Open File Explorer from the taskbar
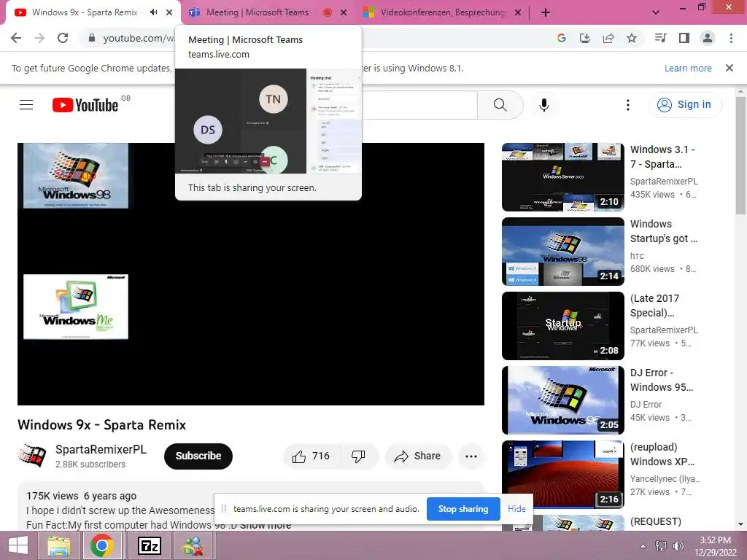747x560 pixels. [x=58, y=545]
